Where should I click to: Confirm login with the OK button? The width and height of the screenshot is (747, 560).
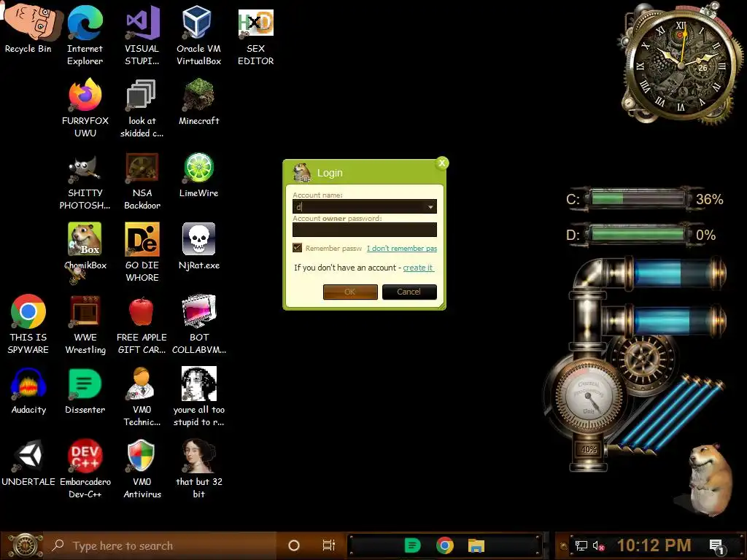[350, 292]
